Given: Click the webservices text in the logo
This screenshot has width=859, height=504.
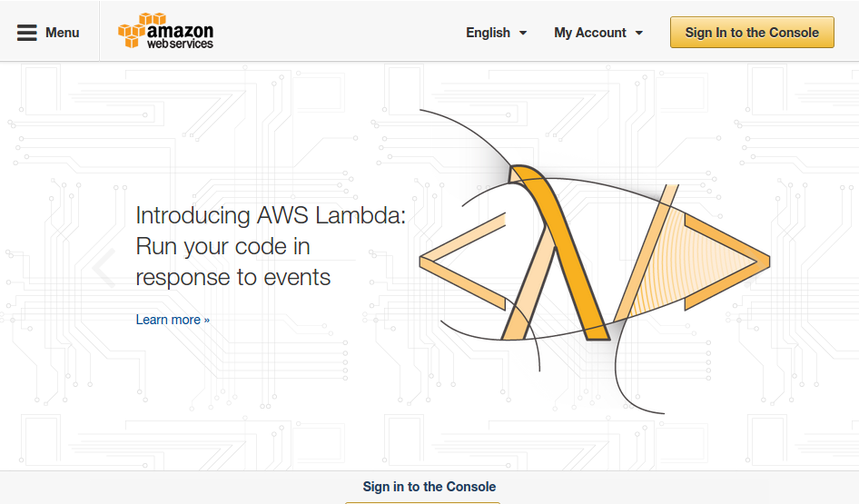Looking at the screenshot, I should click(x=180, y=44).
